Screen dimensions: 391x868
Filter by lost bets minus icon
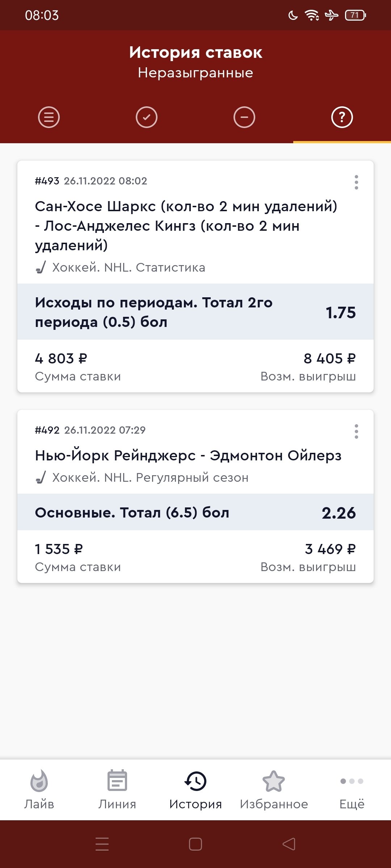pyautogui.click(x=244, y=117)
